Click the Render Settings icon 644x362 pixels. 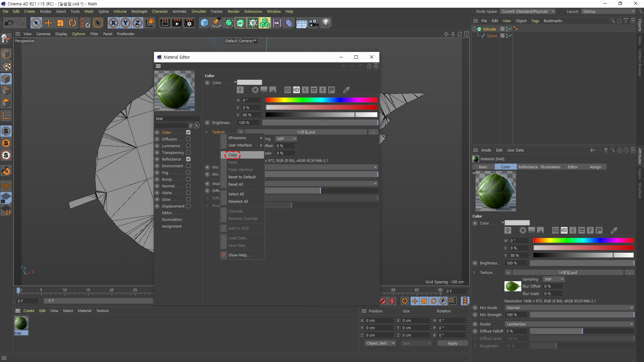[189, 23]
